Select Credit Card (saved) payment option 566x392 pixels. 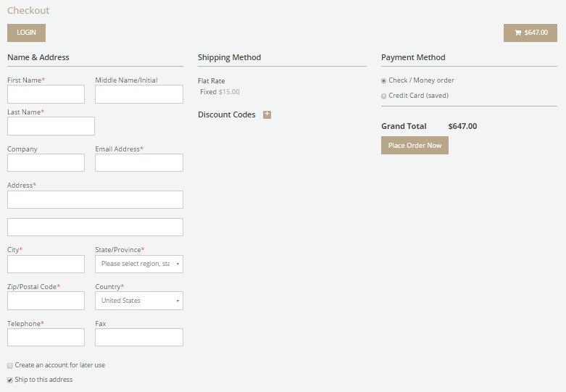tap(384, 96)
